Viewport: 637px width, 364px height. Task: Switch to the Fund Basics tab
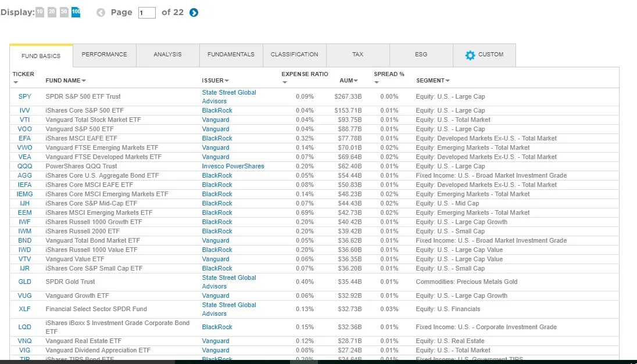[x=41, y=56]
